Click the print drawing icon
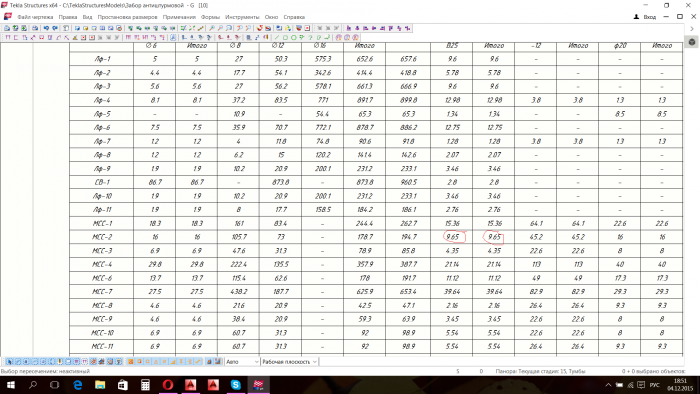This screenshot has height=394, width=700. tap(35, 28)
